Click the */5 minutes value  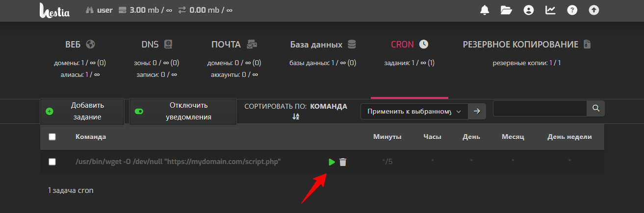tap(387, 162)
